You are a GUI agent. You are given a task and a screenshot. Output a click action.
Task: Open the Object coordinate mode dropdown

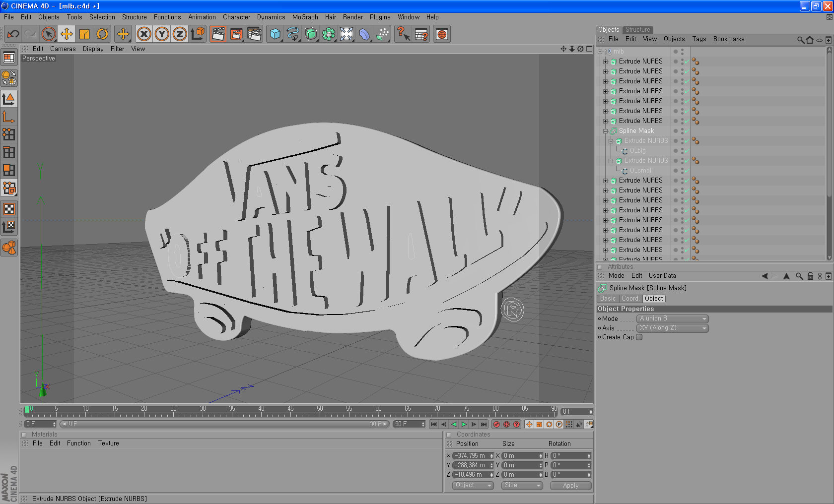tap(473, 485)
